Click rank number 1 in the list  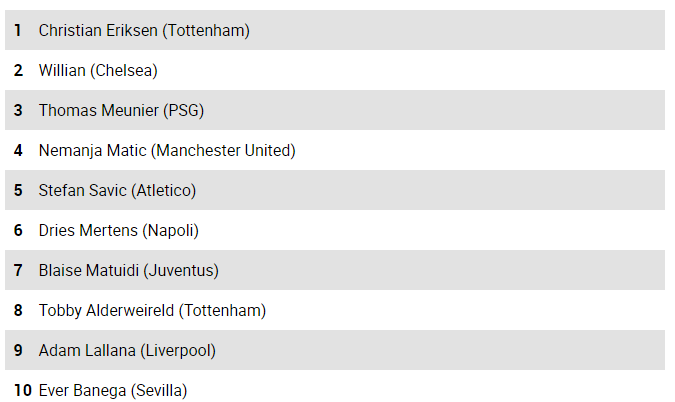click(18, 31)
